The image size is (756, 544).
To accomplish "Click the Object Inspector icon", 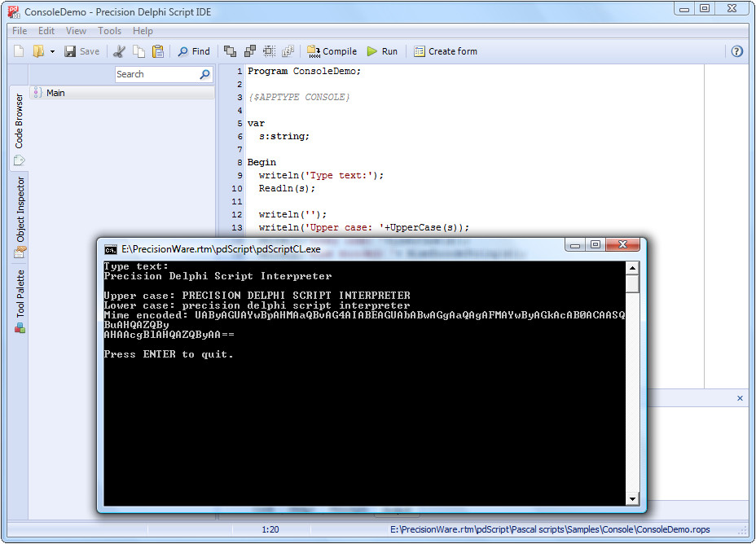I will click(x=20, y=252).
